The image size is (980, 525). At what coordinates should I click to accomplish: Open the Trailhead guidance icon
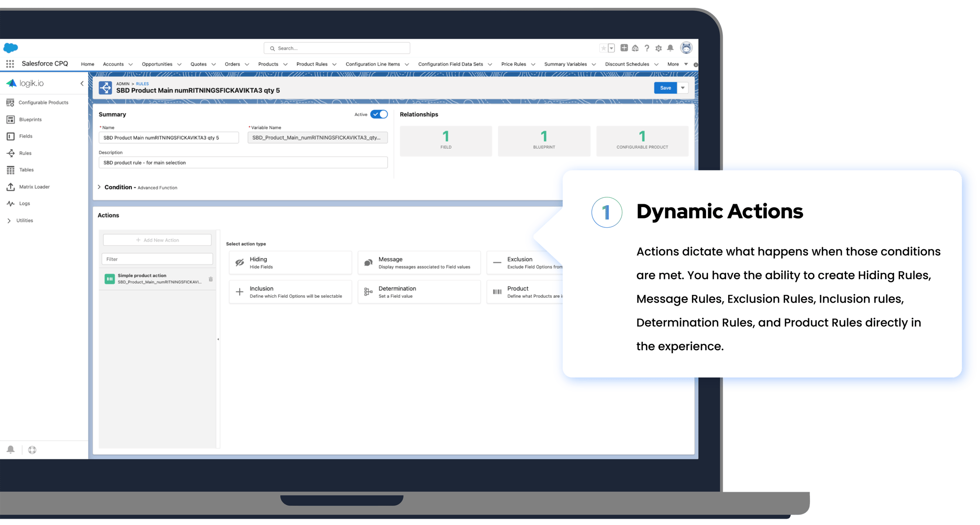pyautogui.click(x=635, y=48)
